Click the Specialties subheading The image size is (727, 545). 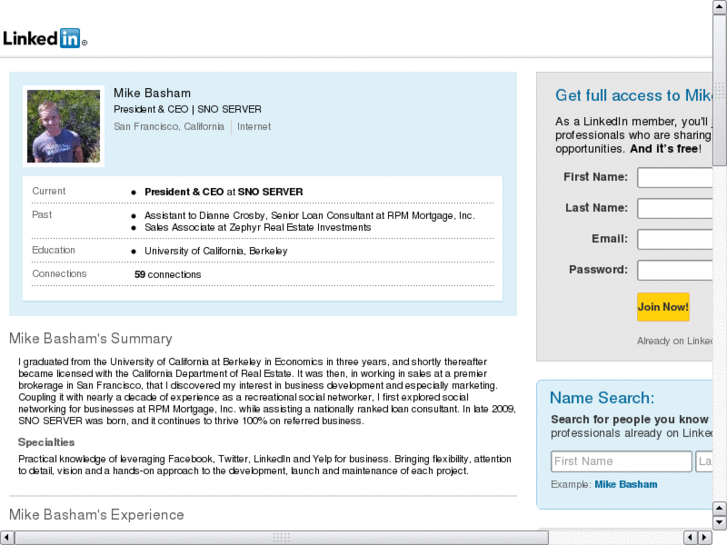tap(46, 442)
